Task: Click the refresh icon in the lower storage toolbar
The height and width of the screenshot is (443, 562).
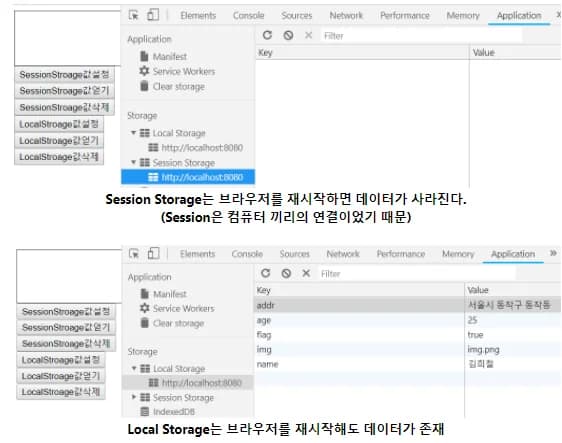Action: point(266,273)
